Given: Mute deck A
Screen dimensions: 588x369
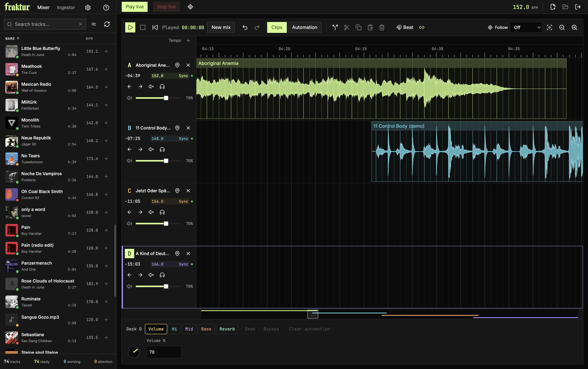Looking at the screenshot, I should tap(151, 87).
